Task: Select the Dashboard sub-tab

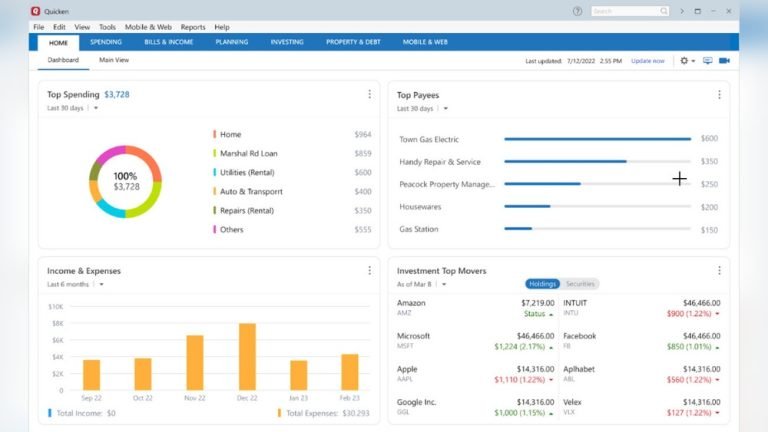Action: click(63, 60)
